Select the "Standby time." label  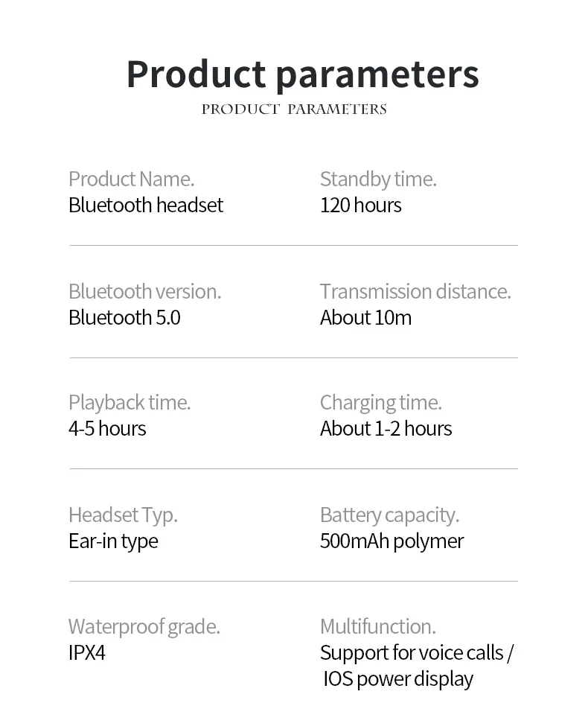point(378,179)
